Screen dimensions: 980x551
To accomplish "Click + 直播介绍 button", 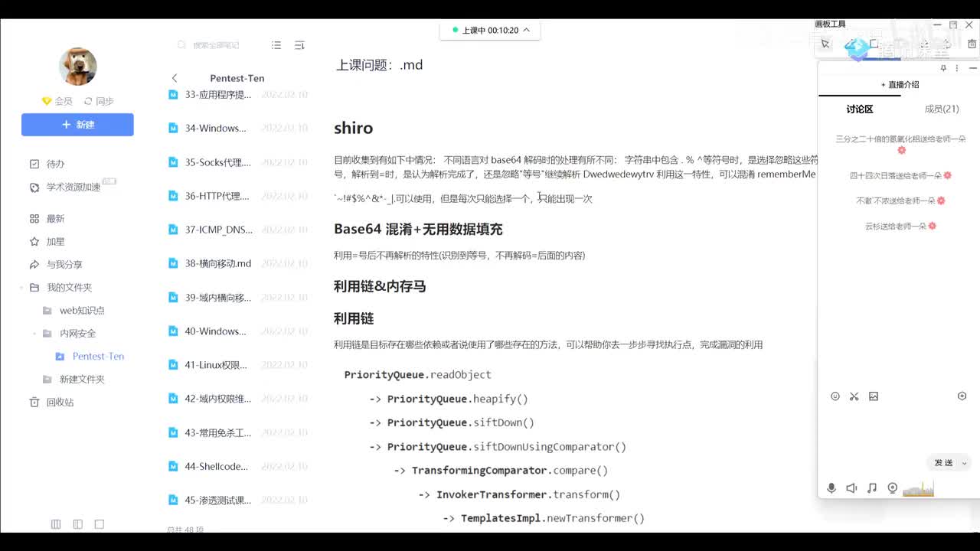I will point(900,85).
